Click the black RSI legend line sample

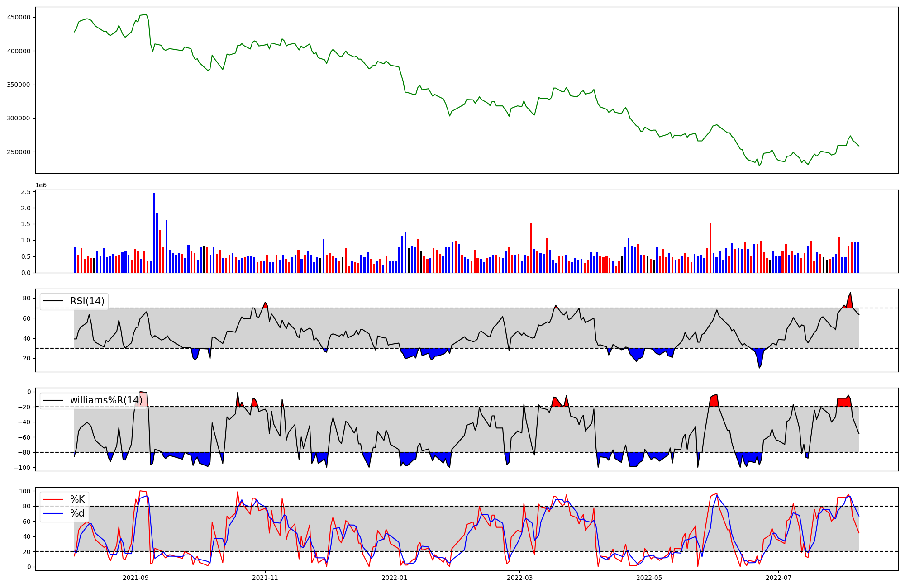coord(53,301)
